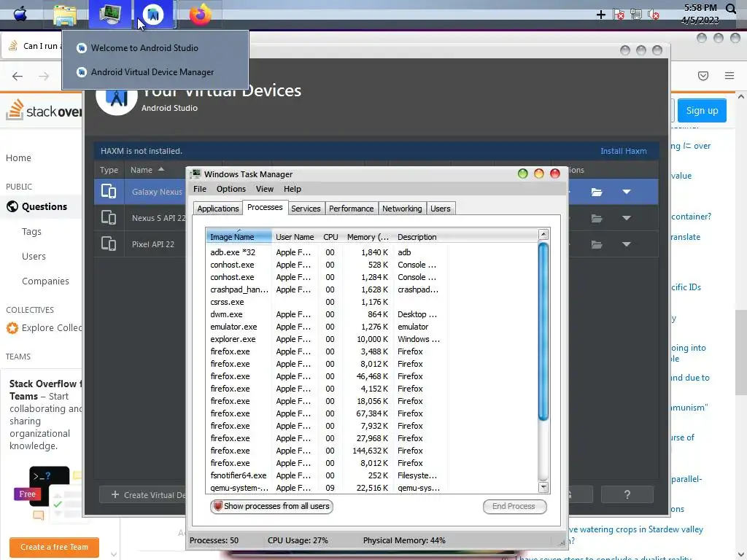Open Home in Stack Overflow sidebar
Screen dimensions: 747x560
pyautogui.click(x=18, y=157)
